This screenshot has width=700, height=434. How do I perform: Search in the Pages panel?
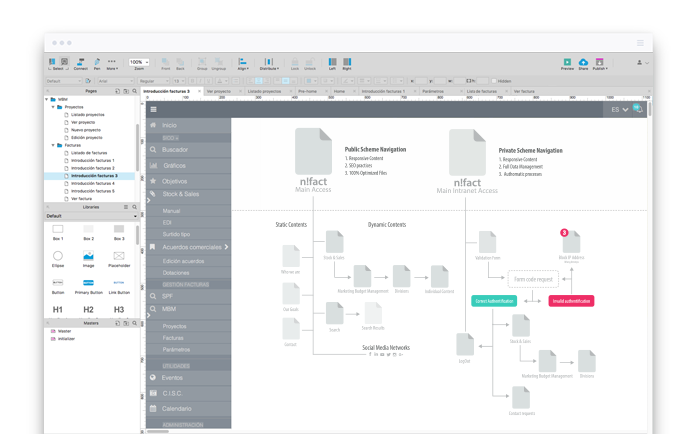(134, 91)
